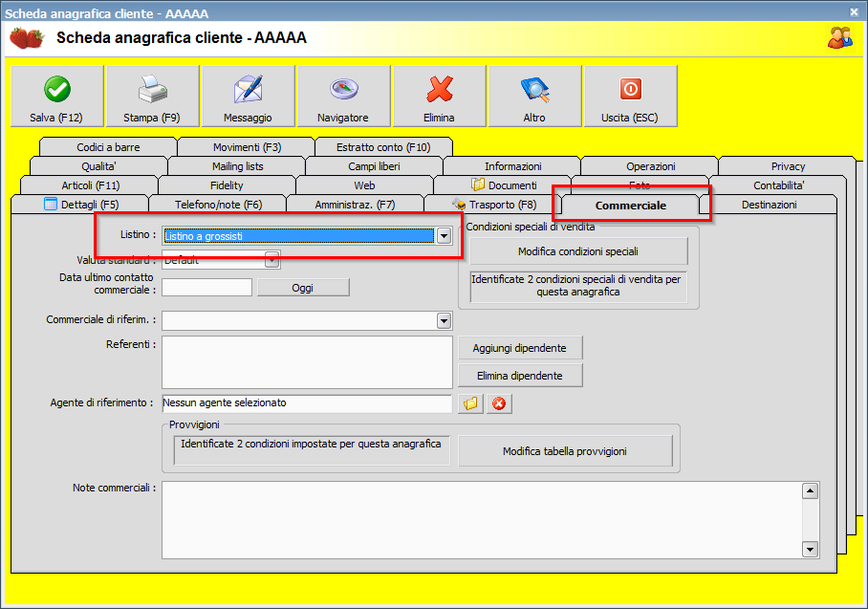Open the Privacy tab

pos(788,166)
